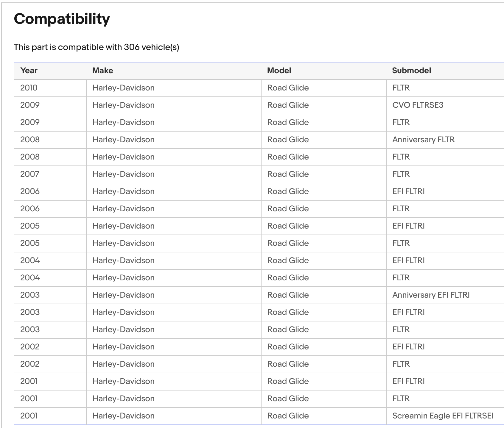The width and height of the screenshot is (504, 428).
Task: Click FLTR submodel in the 2007 row
Action: 401,174
